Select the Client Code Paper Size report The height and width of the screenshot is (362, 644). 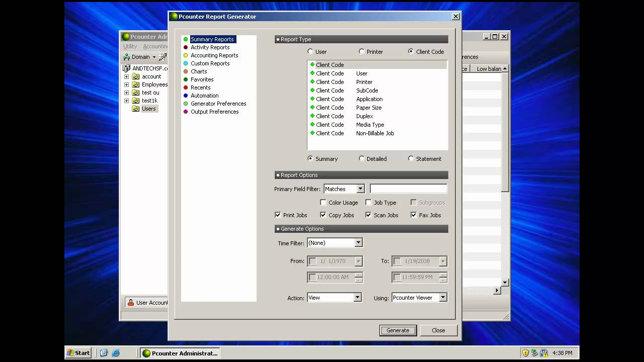click(x=377, y=108)
